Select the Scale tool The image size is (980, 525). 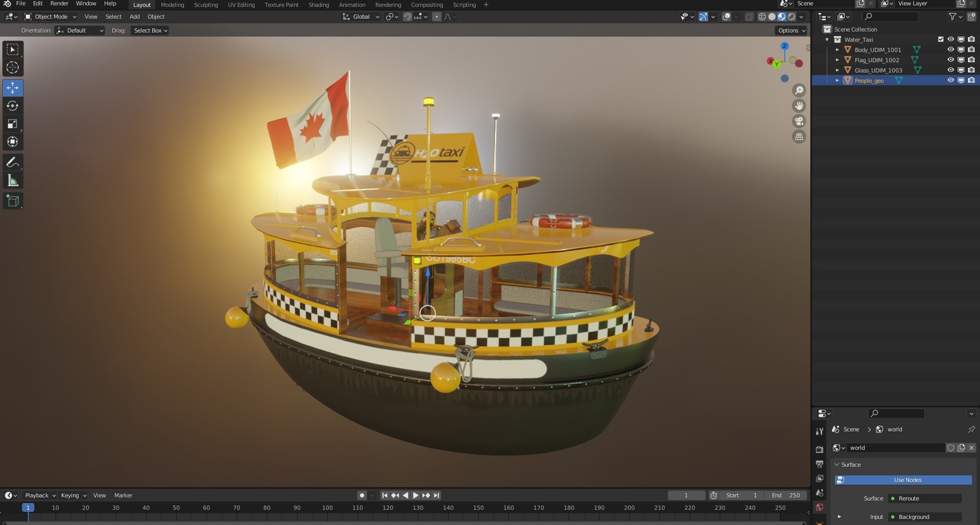point(13,124)
